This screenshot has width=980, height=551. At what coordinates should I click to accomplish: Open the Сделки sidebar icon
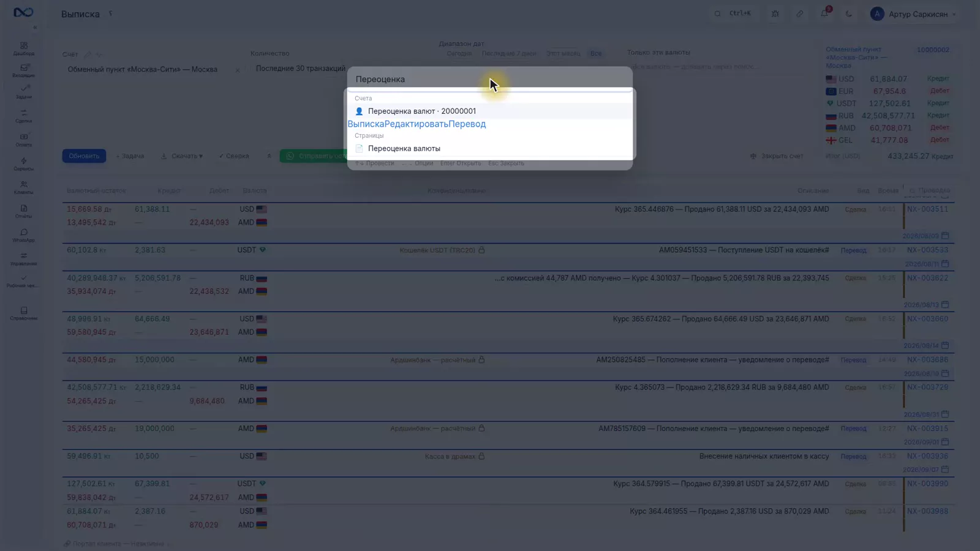point(24,116)
